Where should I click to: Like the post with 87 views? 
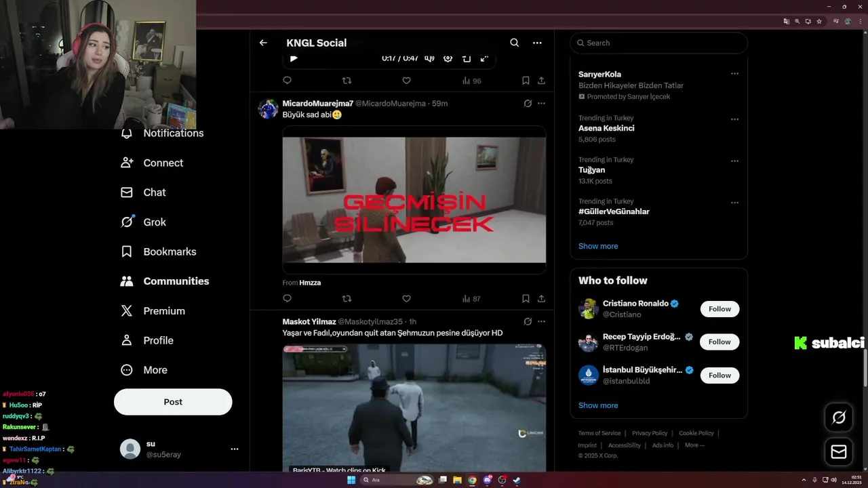pos(406,299)
